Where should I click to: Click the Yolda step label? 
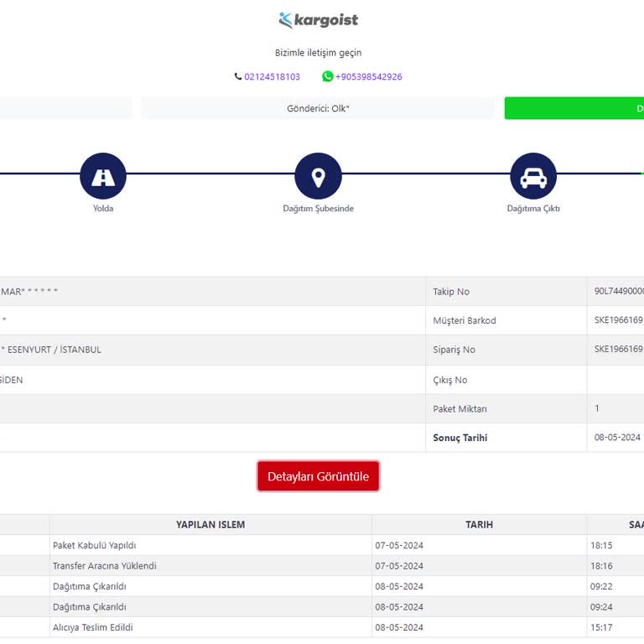tap(103, 208)
